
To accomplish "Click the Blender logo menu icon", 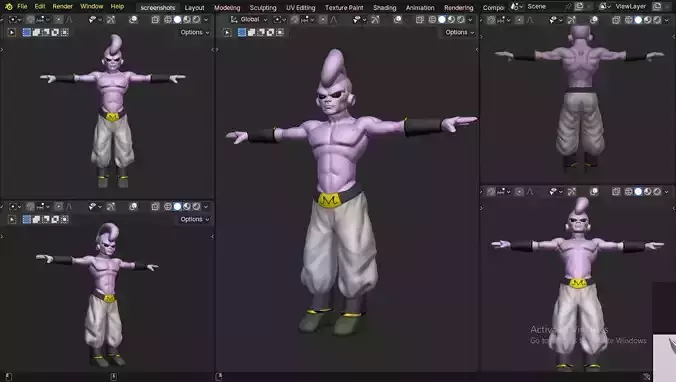I will tap(8, 6).
